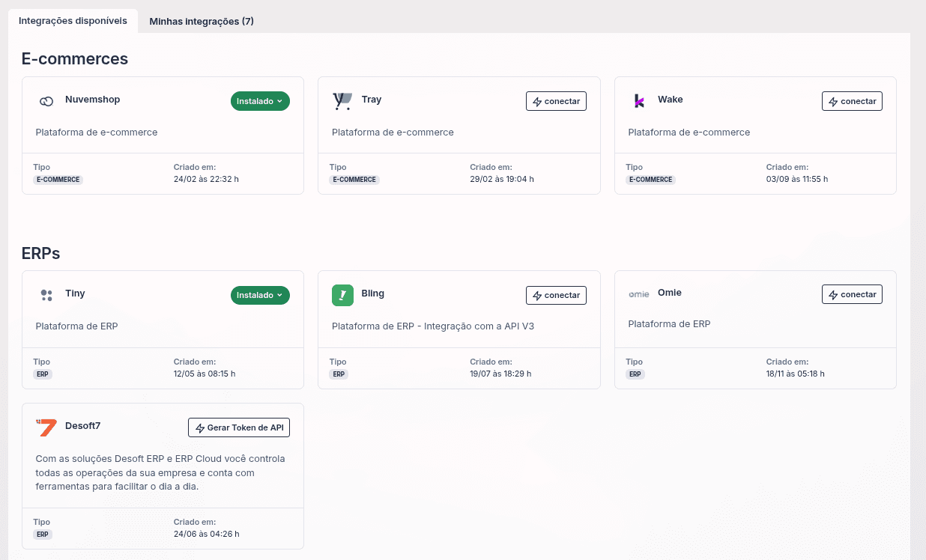Click the date 24/06 às 04:26 h

coord(206,535)
